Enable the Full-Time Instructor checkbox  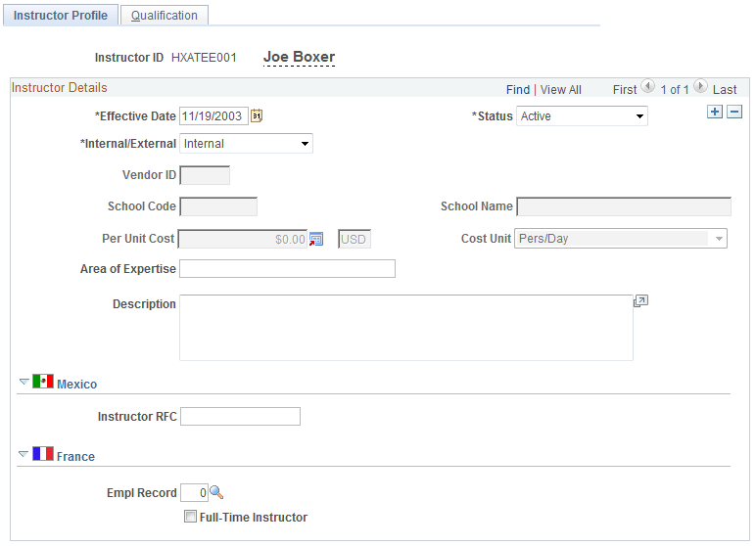click(190, 517)
